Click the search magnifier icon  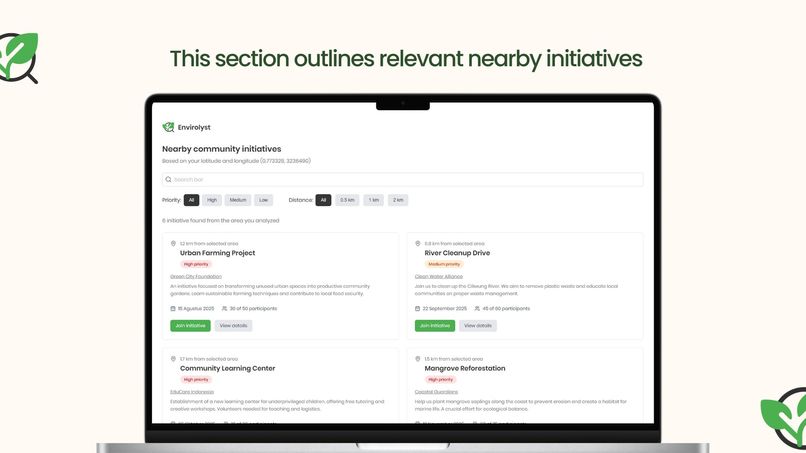tap(168, 179)
